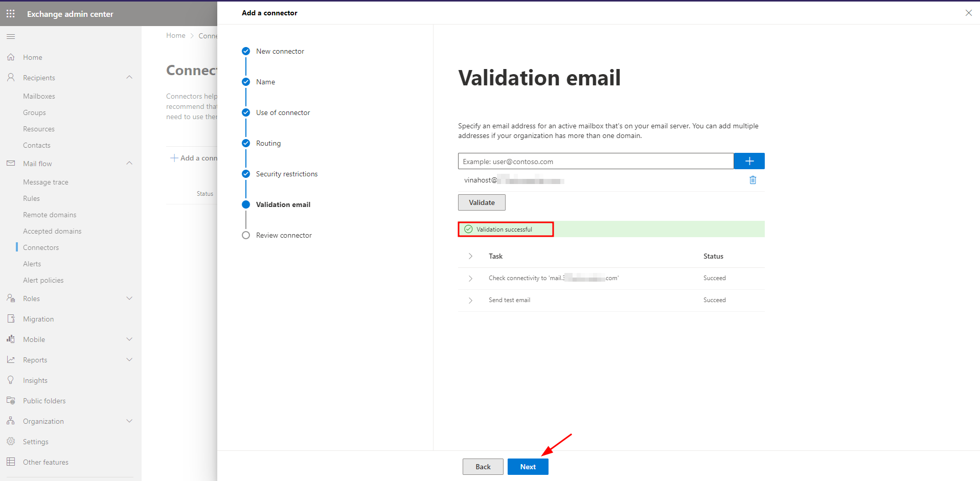Collapse the navigation hamburger menu
The image size is (980, 481).
11,37
